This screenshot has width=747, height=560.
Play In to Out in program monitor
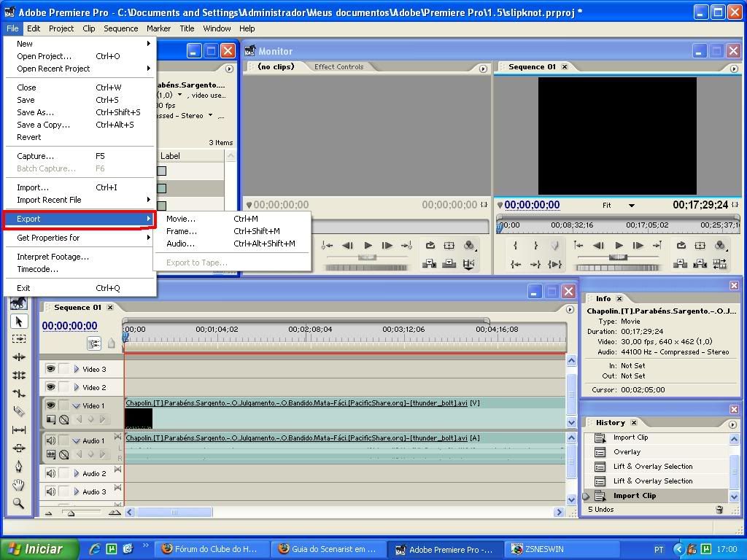(555, 264)
